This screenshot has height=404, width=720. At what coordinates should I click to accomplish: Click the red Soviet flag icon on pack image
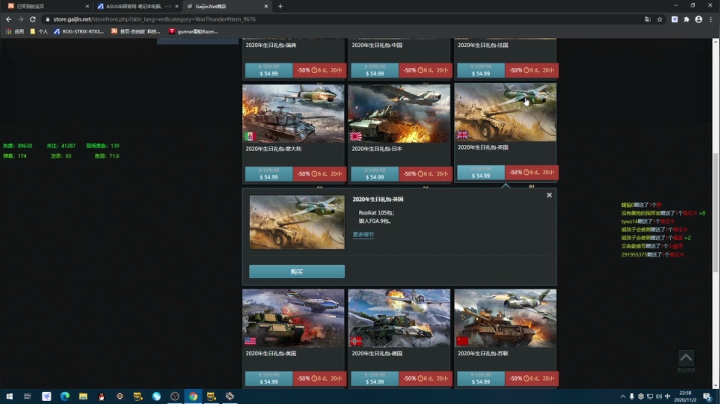462,341
